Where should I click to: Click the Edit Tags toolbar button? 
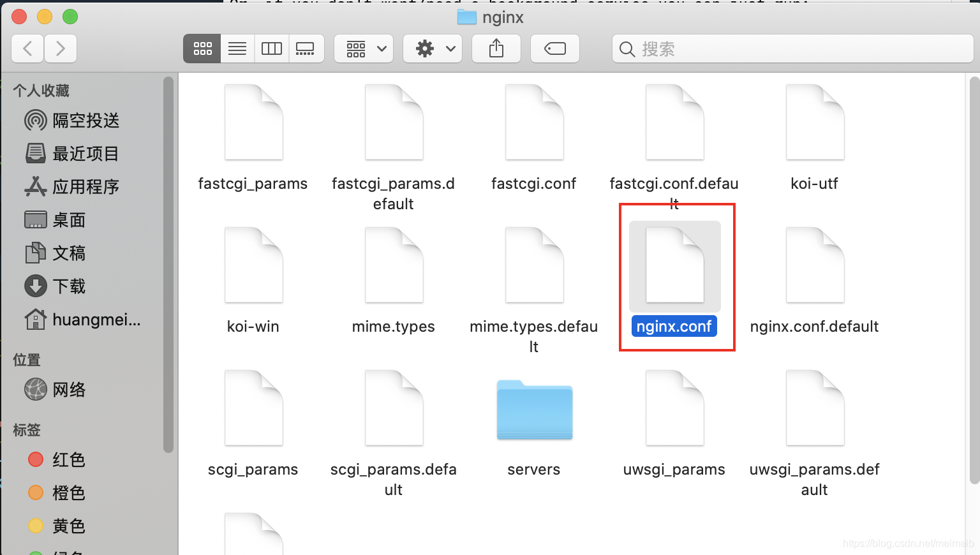click(555, 48)
